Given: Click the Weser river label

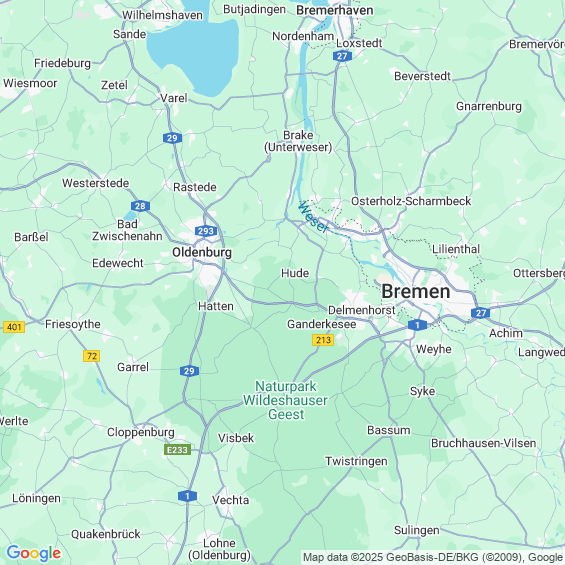Looking at the screenshot, I should tap(314, 217).
